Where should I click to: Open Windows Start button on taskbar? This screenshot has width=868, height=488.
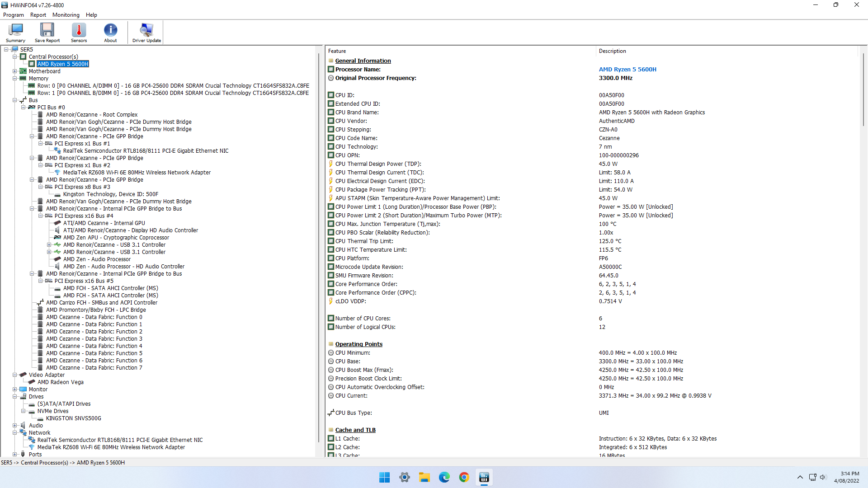pos(385,477)
